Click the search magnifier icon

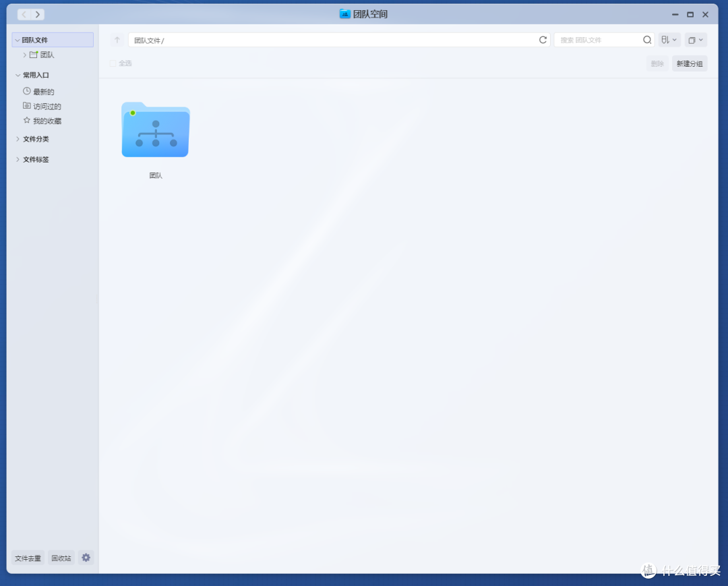(647, 40)
